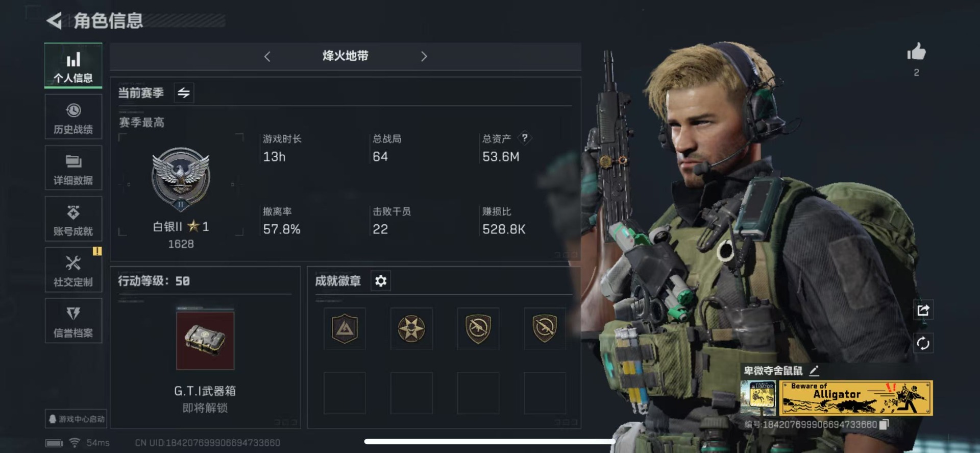
Task: Open the 详细数据 tab
Action: click(x=73, y=168)
